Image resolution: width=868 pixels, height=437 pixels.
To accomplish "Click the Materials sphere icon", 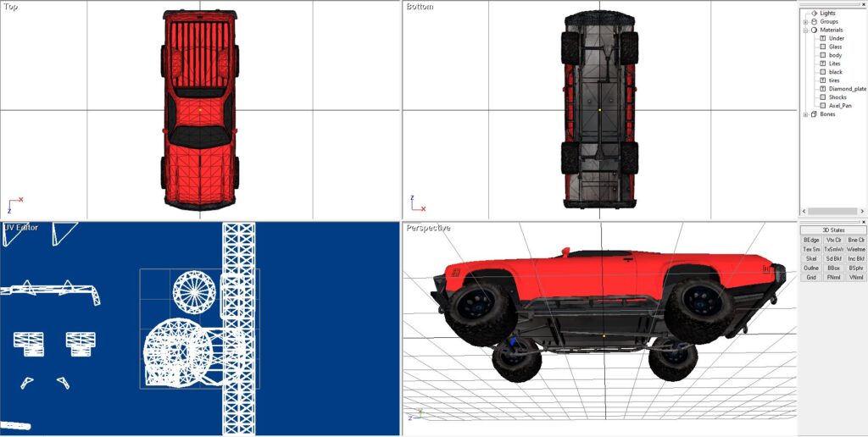I will coord(814,30).
